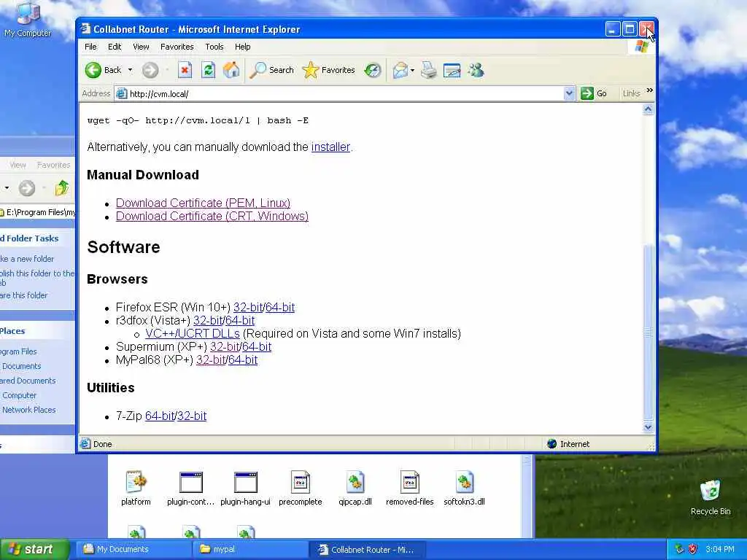Click the red security shield tray icon
747x560 pixels.
[x=693, y=550]
